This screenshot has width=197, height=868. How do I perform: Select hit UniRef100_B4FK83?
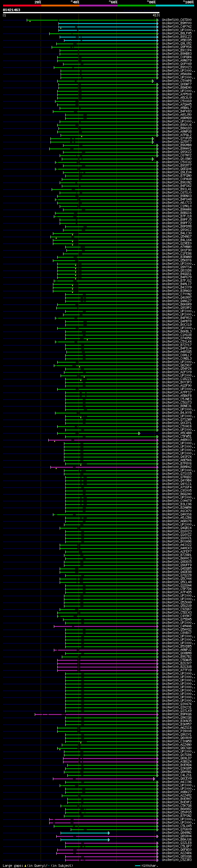(176, 111)
